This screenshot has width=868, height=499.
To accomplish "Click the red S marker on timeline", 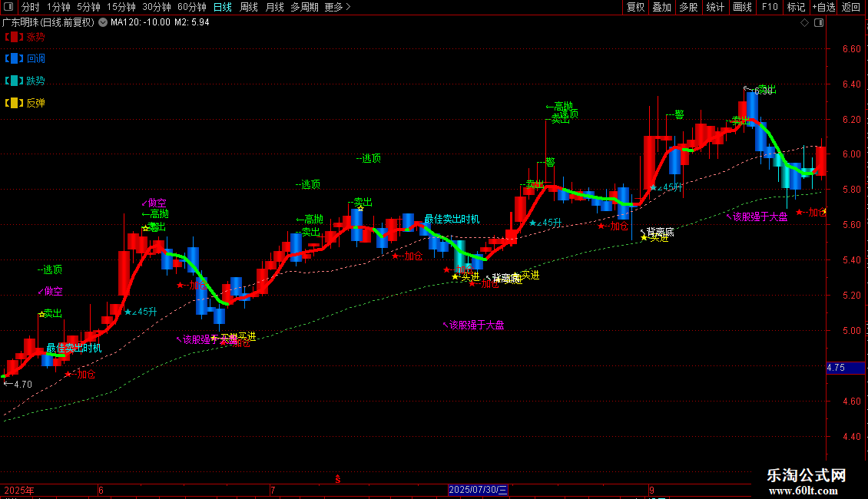I will (x=338, y=479).
